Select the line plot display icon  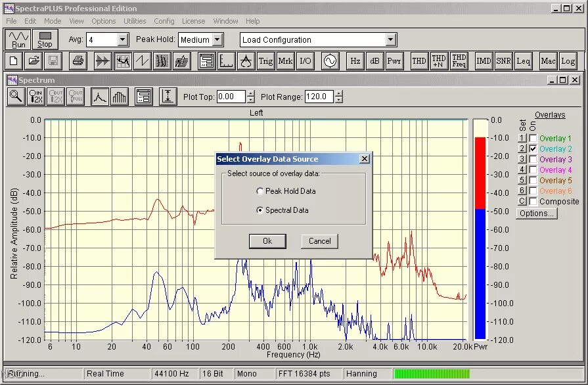100,97
